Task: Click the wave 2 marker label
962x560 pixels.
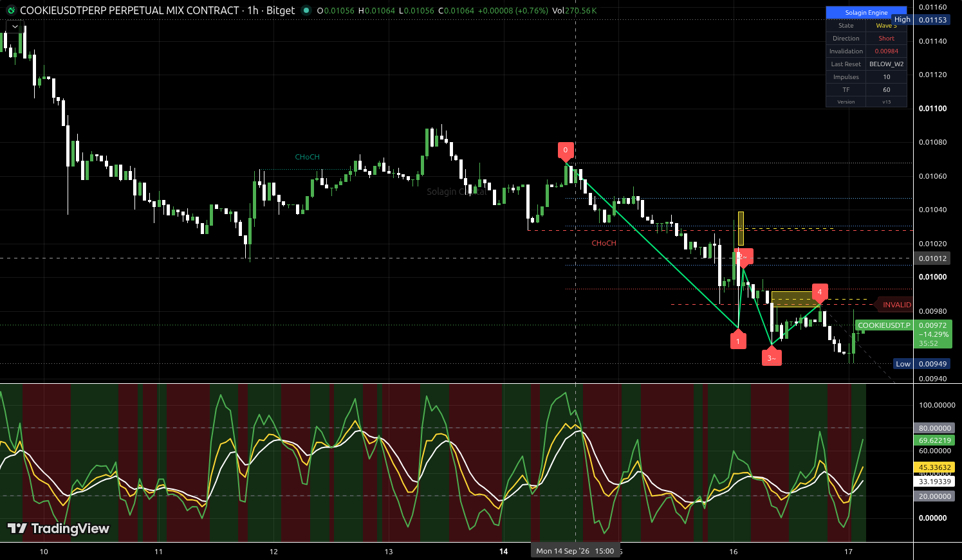Action: click(743, 256)
